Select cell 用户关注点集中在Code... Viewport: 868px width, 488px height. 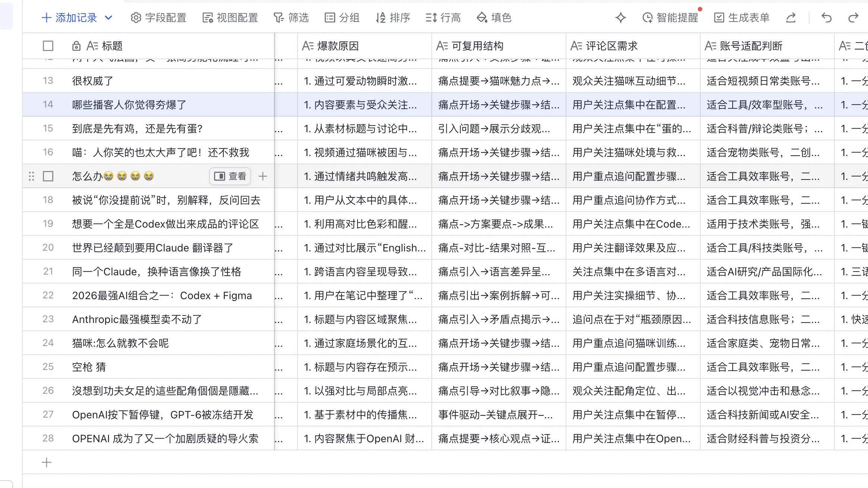(x=633, y=224)
